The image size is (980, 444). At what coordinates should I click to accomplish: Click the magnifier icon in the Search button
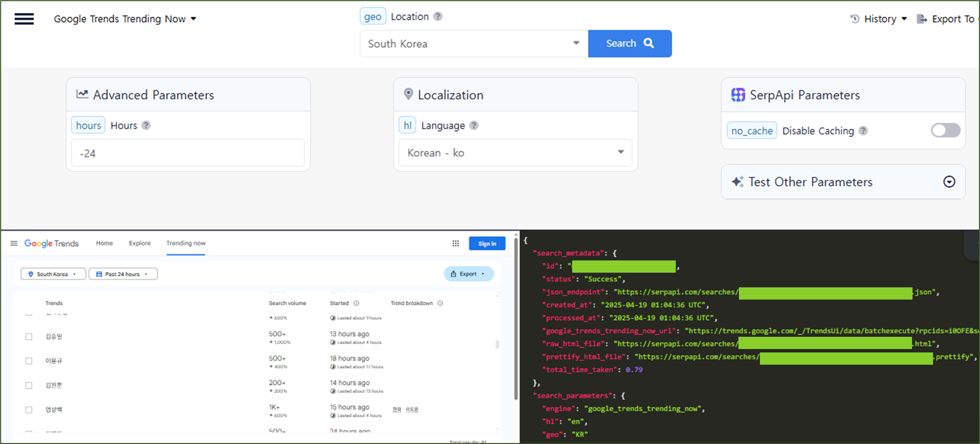[x=649, y=43]
